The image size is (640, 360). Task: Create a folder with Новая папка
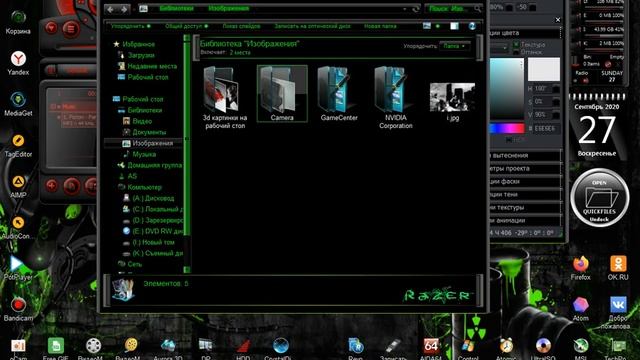tap(380, 26)
